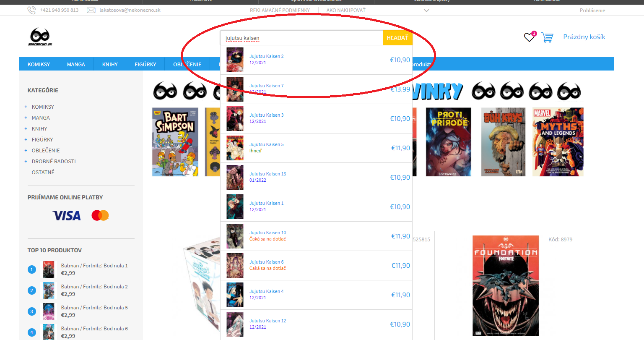
Task: Expand the MANGA category in sidebar
Action: point(26,118)
